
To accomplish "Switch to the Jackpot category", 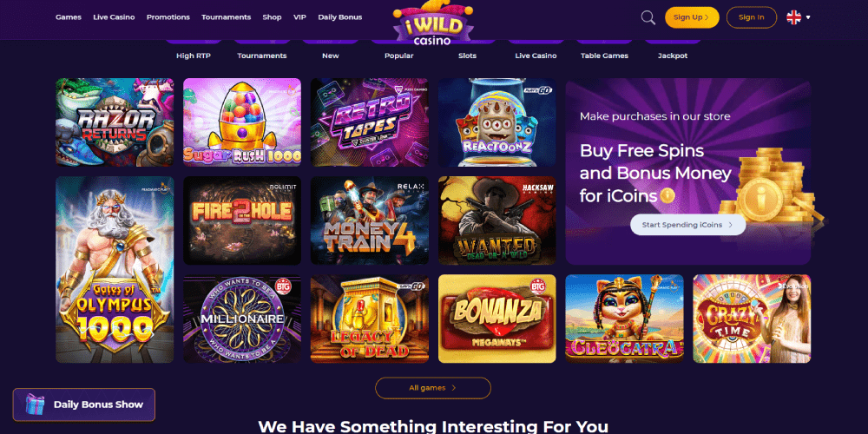I will tap(673, 56).
